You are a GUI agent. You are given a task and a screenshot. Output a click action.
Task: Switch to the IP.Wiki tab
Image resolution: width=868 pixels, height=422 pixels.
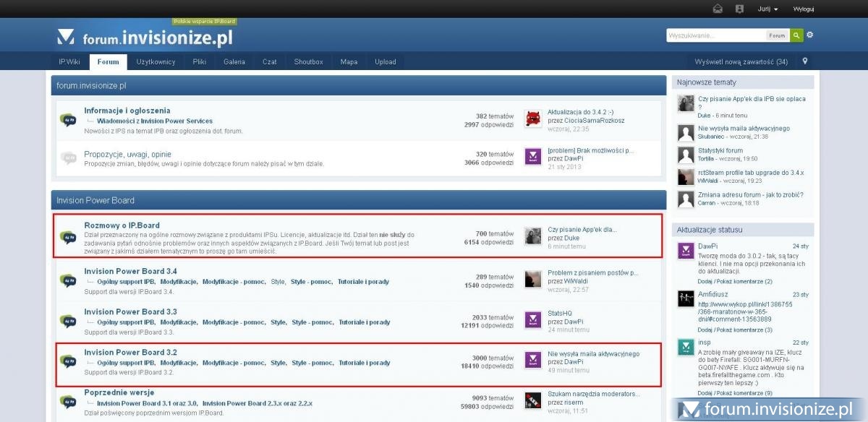(x=69, y=61)
